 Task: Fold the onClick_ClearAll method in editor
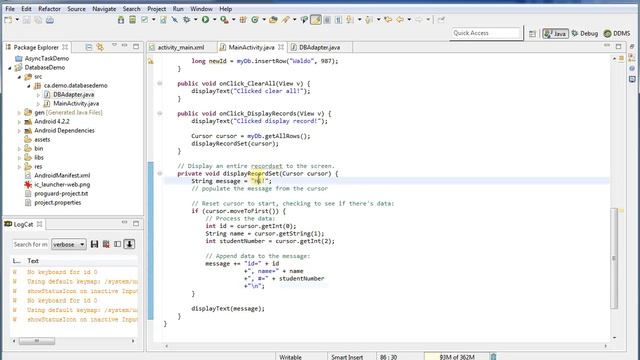tap(160, 83)
